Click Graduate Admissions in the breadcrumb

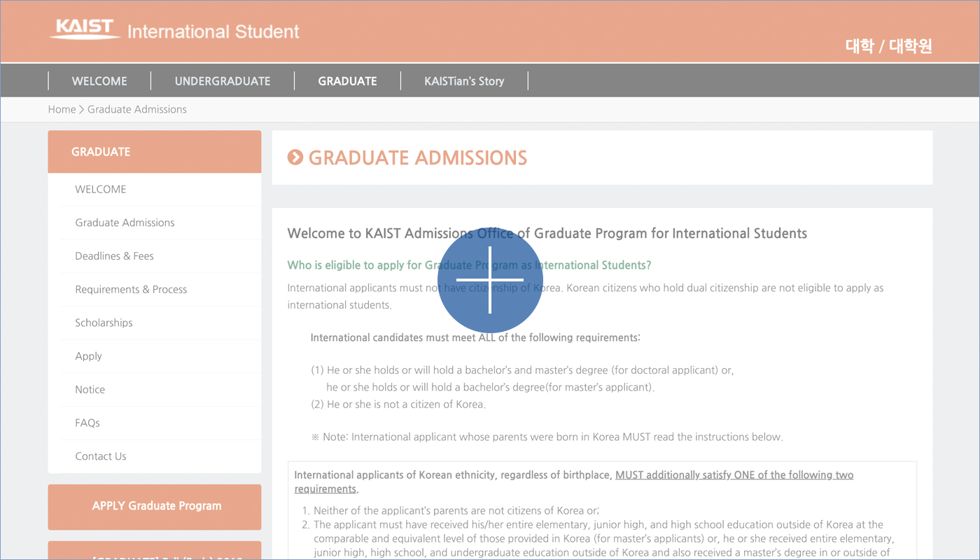click(137, 109)
